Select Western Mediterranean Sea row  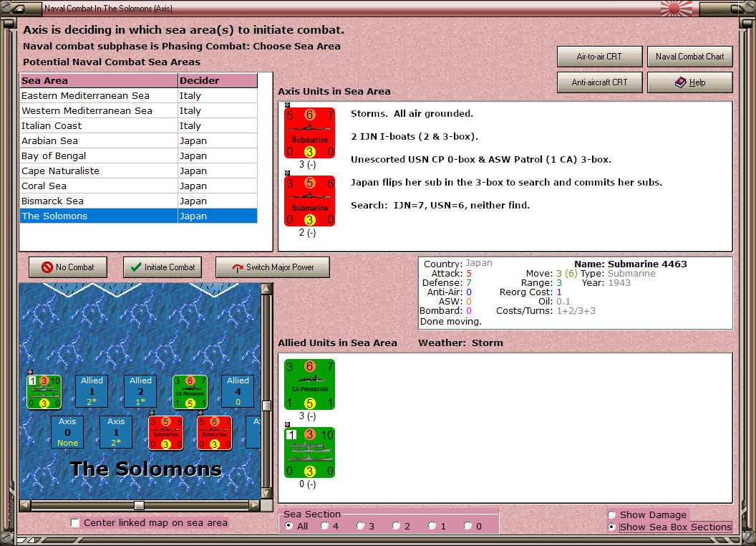click(x=138, y=110)
